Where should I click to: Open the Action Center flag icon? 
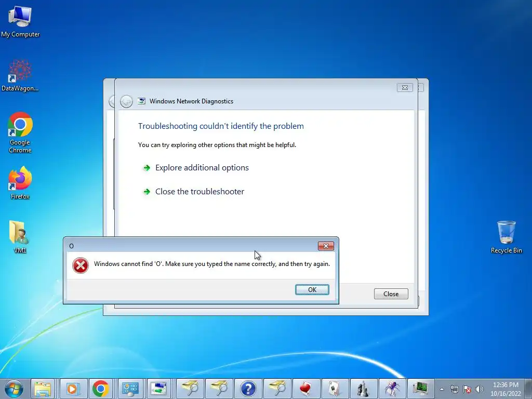(x=467, y=389)
